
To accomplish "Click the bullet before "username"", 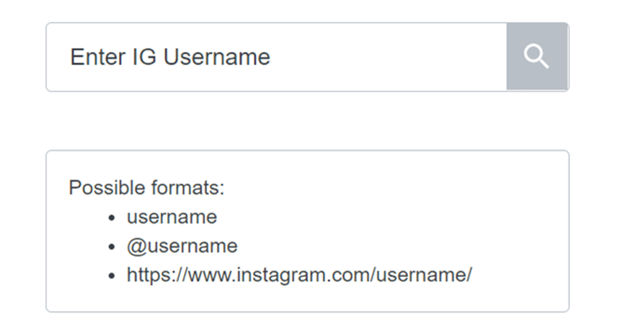I will tap(112, 218).
